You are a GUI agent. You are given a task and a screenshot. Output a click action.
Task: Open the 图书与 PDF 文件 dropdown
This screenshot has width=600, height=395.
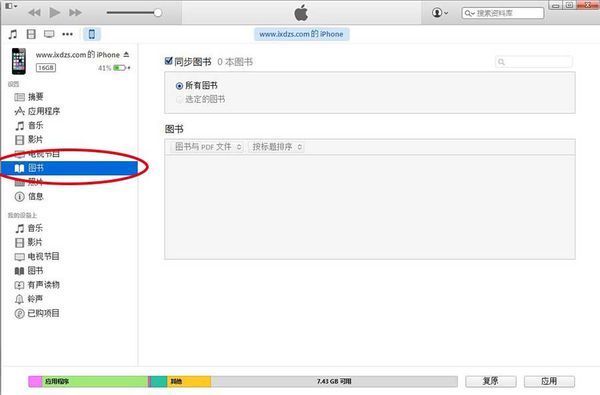207,147
